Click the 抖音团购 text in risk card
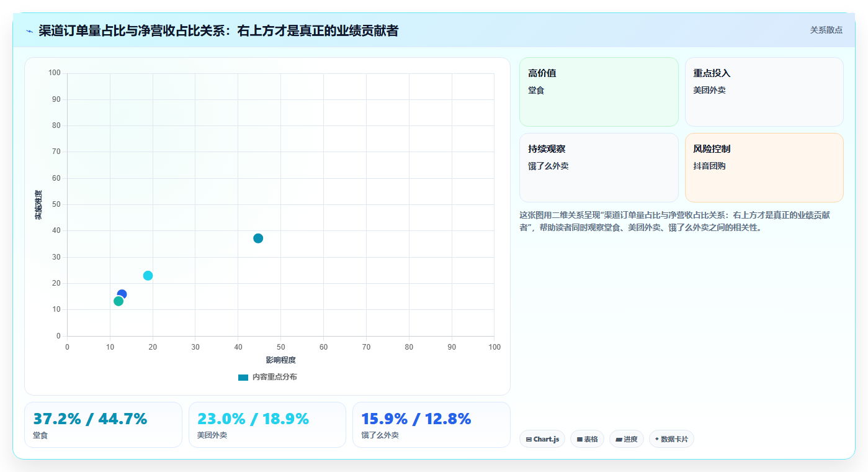 click(709, 166)
